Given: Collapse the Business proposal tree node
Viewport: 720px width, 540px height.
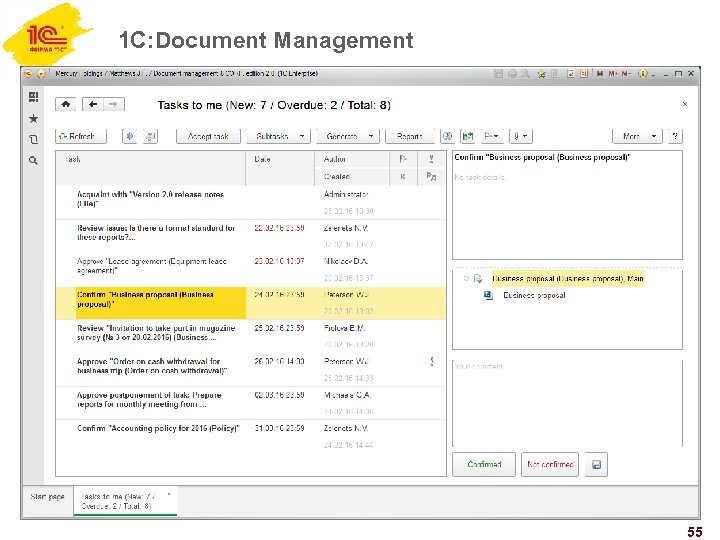Looking at the screenshot, I should pos(466,278).
